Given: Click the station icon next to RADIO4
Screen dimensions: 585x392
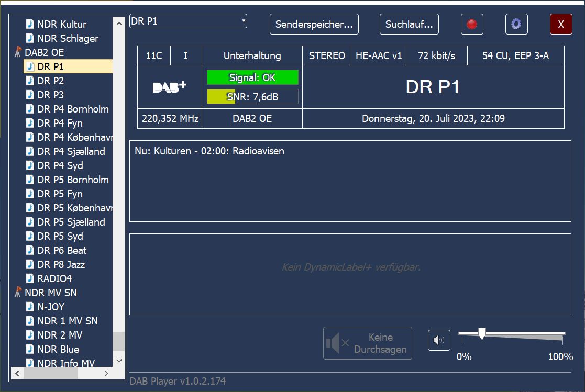Looking at the screenshot, I should click(30, 278).
